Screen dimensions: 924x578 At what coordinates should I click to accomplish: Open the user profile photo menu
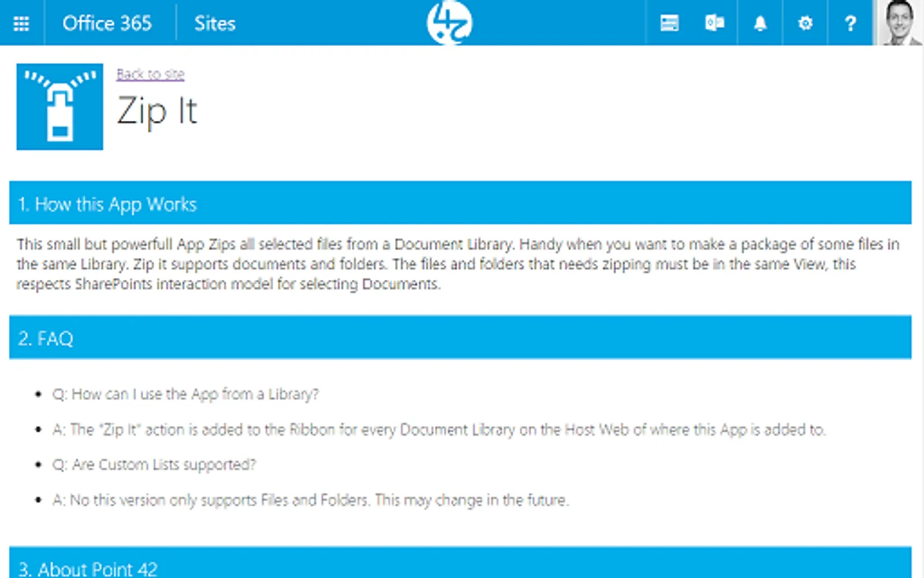coord(900,23)
